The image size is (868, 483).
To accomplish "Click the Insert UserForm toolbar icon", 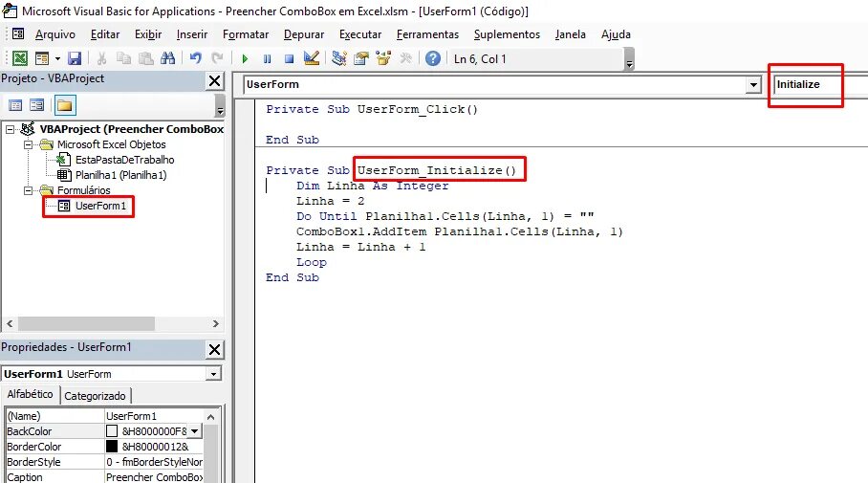I will click(41, 58).
